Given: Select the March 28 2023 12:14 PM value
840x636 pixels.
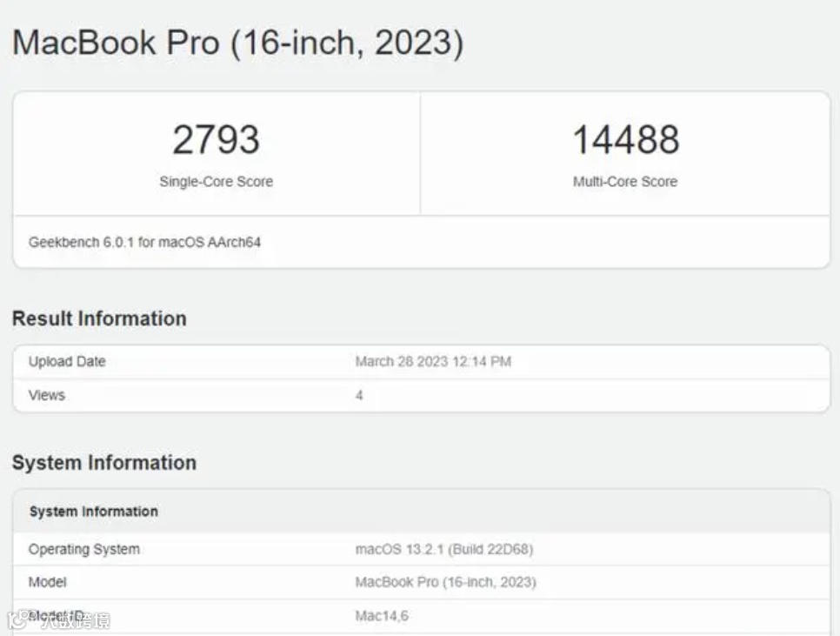Looking at the screenshot, I should point(433,362).
